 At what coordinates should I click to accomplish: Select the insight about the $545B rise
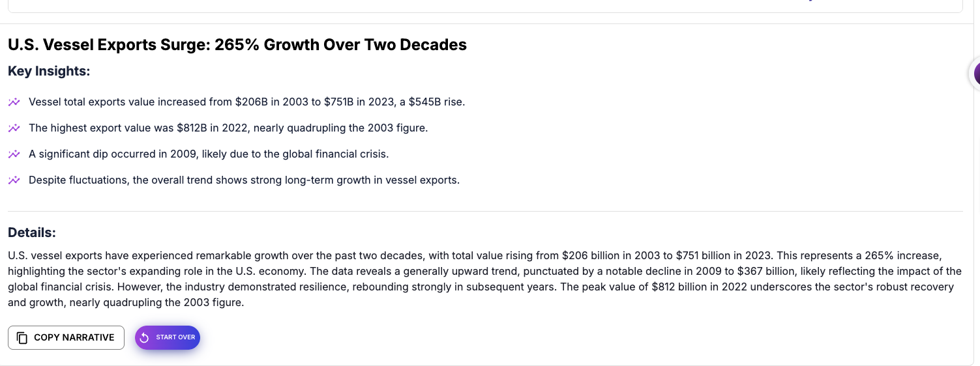(x=247, y=102)
